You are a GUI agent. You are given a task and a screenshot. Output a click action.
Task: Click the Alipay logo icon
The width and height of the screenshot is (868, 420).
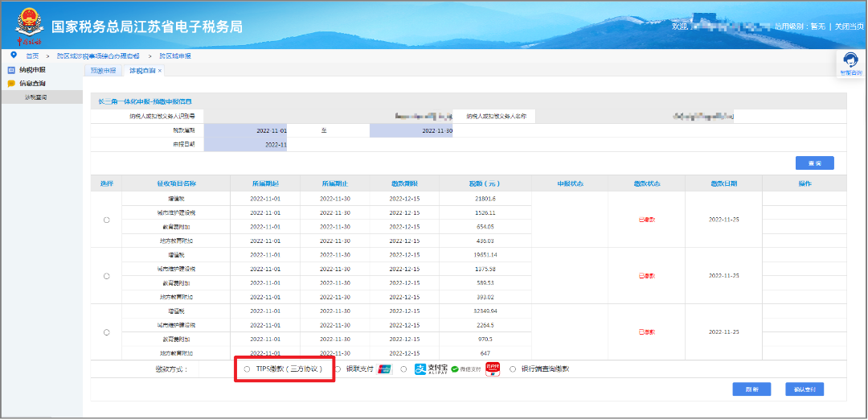pos(432,369)
